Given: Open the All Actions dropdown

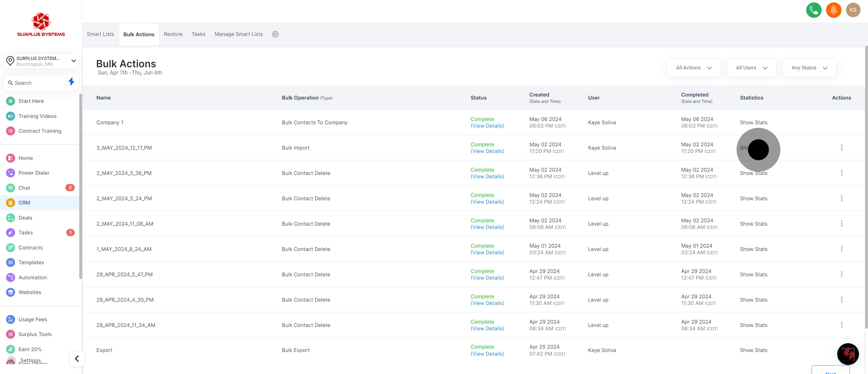Looking at the screenshot, I should pos(693,68).
